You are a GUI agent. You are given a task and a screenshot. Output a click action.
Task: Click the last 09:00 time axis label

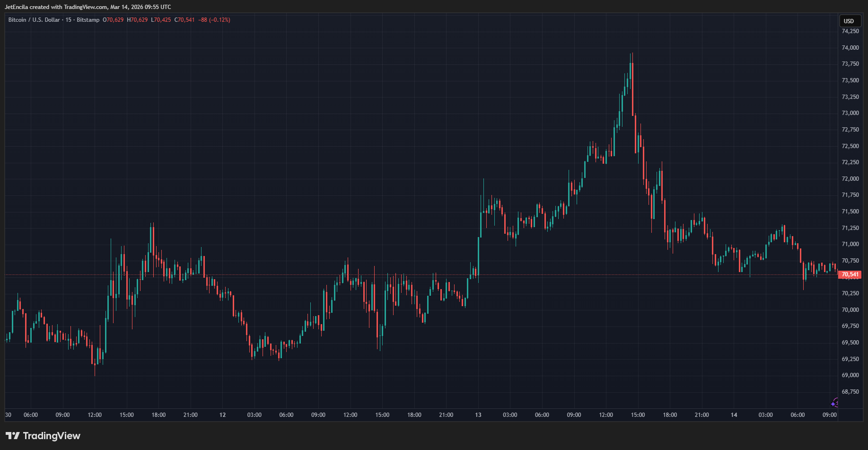pyautogui.click(x=829, y=415)
